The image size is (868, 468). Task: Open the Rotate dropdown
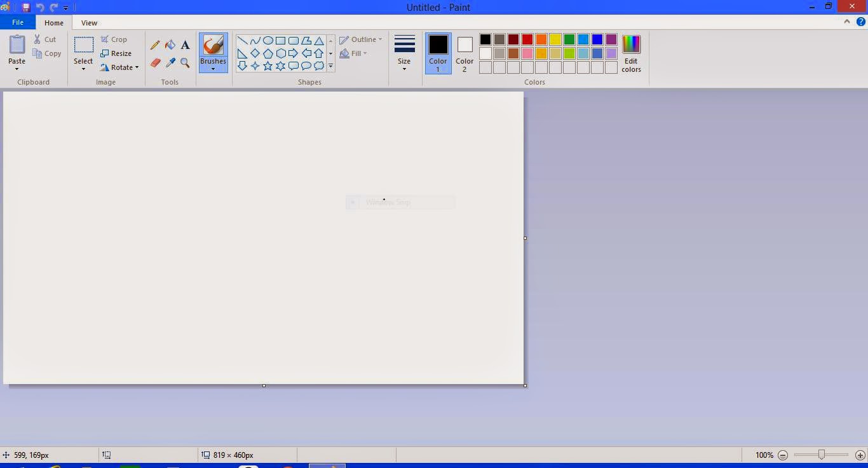pyautogui.click(x=120, y=67)
